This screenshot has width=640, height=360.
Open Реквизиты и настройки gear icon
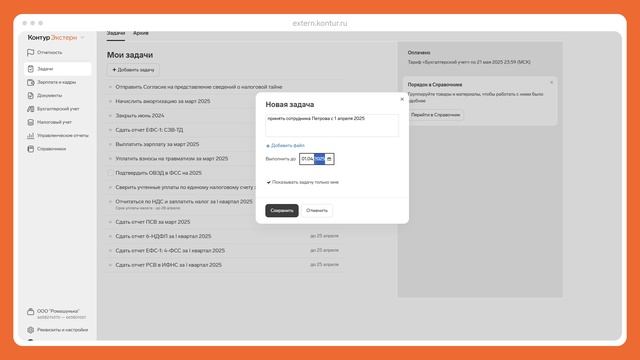(31, 330)
